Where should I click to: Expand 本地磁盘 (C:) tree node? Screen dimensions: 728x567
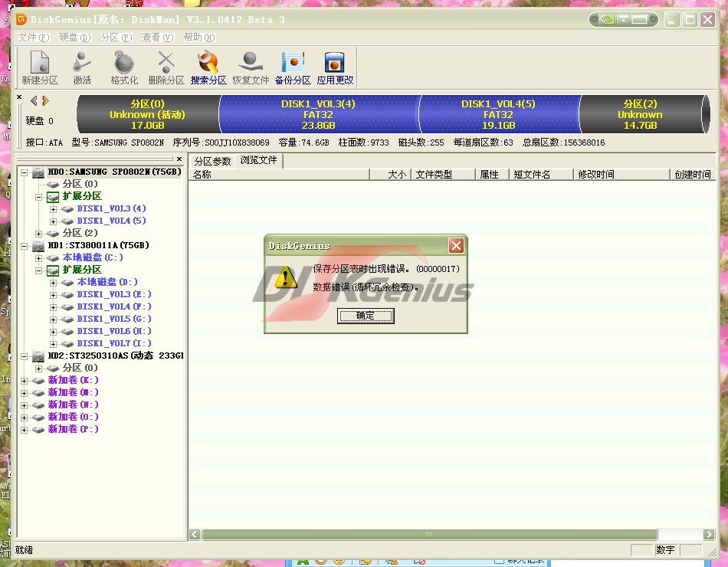pos(38,258)
